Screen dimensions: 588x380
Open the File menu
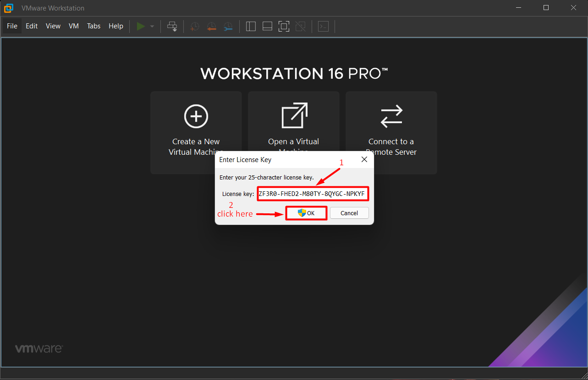pos(12,26)
